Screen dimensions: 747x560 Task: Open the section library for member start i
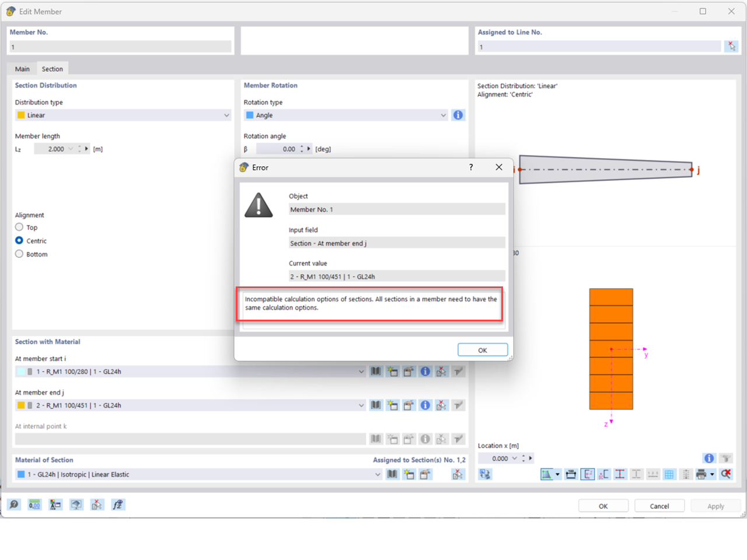click(x=376, y=372)
